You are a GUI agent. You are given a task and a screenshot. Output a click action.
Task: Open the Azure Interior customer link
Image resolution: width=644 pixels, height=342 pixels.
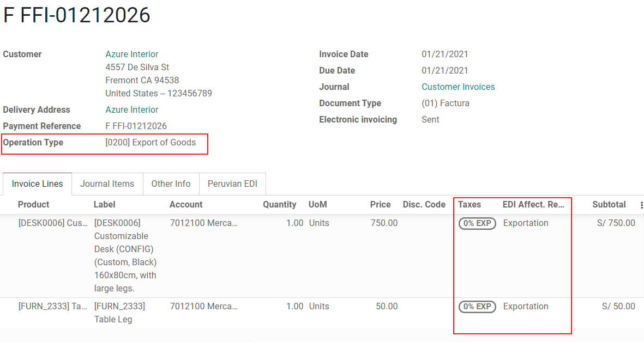pyautogui.click(x=131, y=54)
